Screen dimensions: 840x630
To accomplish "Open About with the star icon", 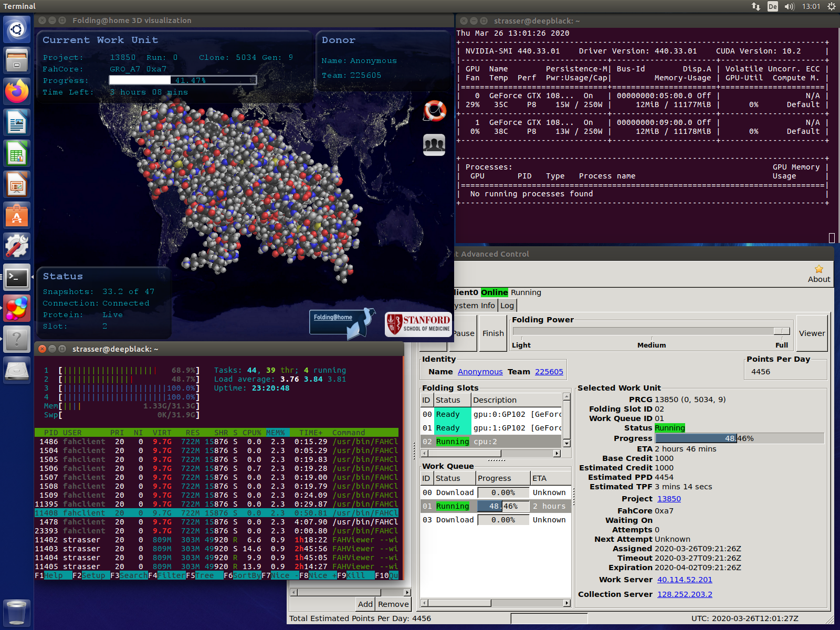I will (x=819, y=274).
